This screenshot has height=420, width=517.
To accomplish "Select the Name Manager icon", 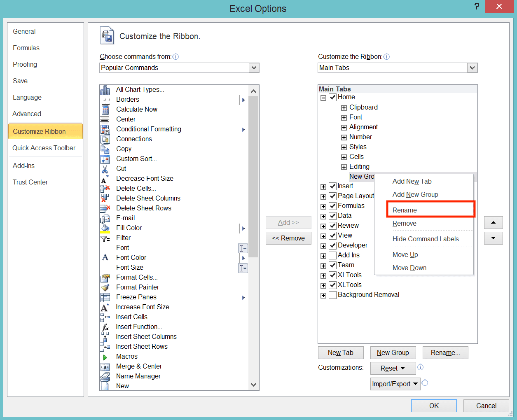I will pos(105,376).
